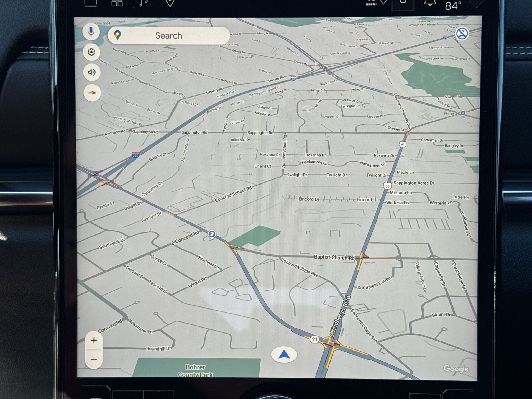The image size is (532, 399).
Task: Tap the Route 21 highway shield
Action: click(x=314, y=339)
